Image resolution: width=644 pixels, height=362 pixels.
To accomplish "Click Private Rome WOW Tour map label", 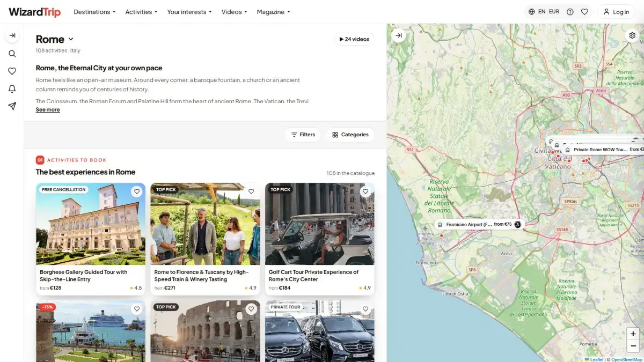I will click(x=604, y=150).
